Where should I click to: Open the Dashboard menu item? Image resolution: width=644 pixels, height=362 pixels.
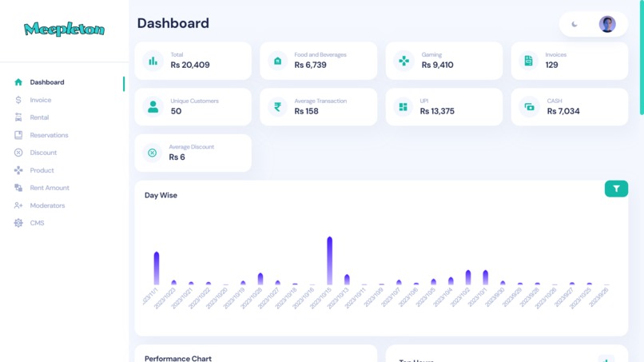coord(47,82)
